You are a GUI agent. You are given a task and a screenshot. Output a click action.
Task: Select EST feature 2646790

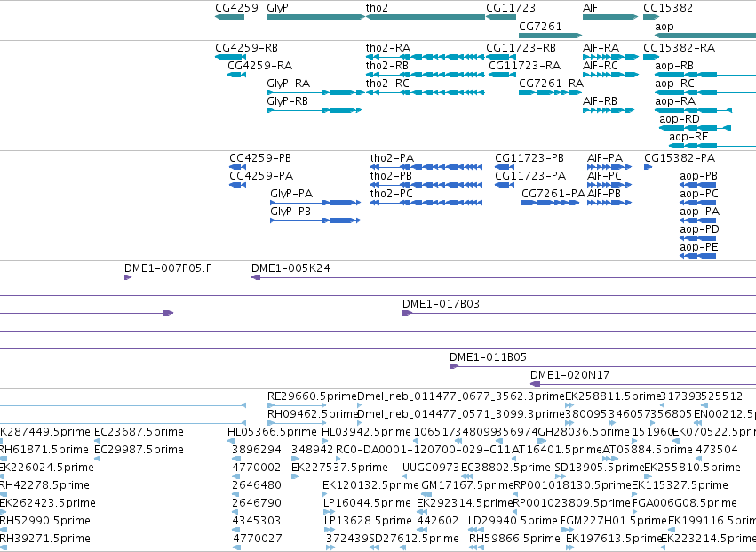[x=257, y=503]
